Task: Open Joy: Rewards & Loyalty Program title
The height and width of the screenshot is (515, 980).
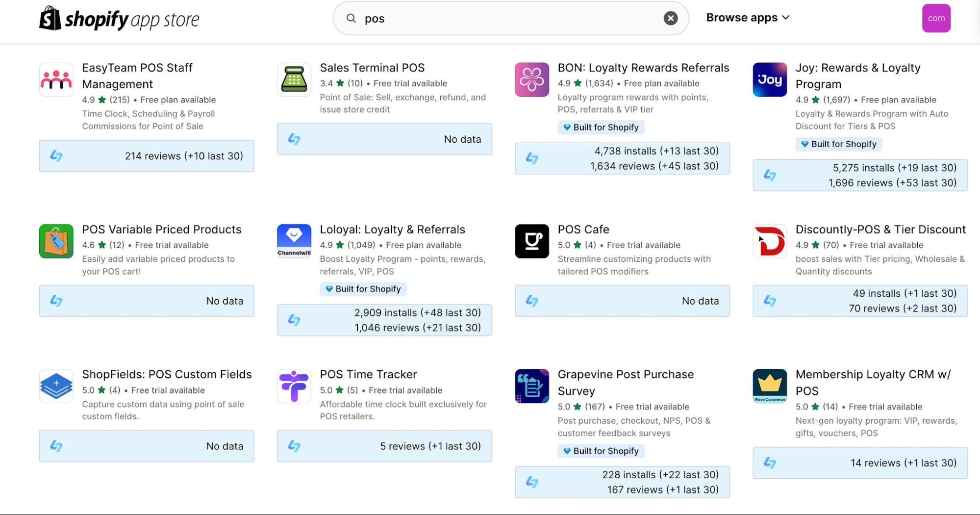Action: coord(858,76)
